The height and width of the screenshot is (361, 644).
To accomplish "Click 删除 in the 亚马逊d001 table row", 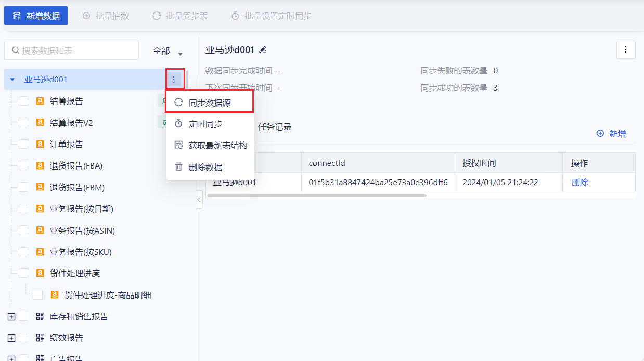I will [580, 182].
